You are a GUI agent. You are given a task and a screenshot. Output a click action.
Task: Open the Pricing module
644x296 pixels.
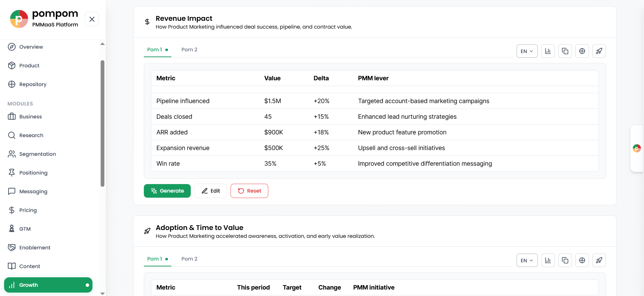point(48,210)
